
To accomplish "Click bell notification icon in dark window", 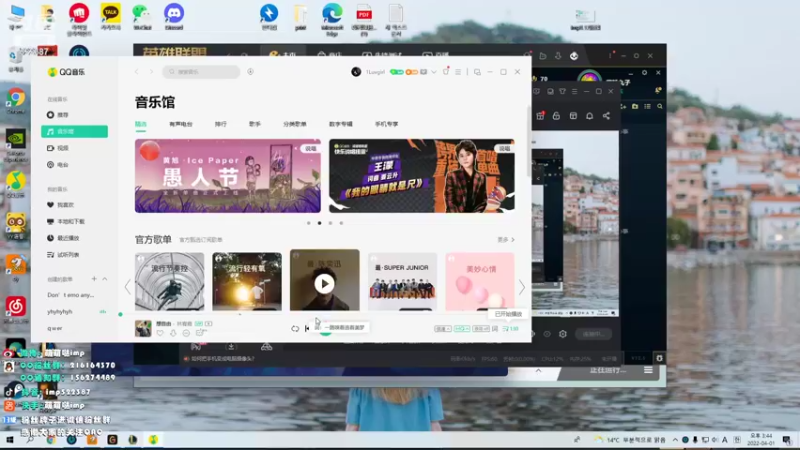I will 589,116.
